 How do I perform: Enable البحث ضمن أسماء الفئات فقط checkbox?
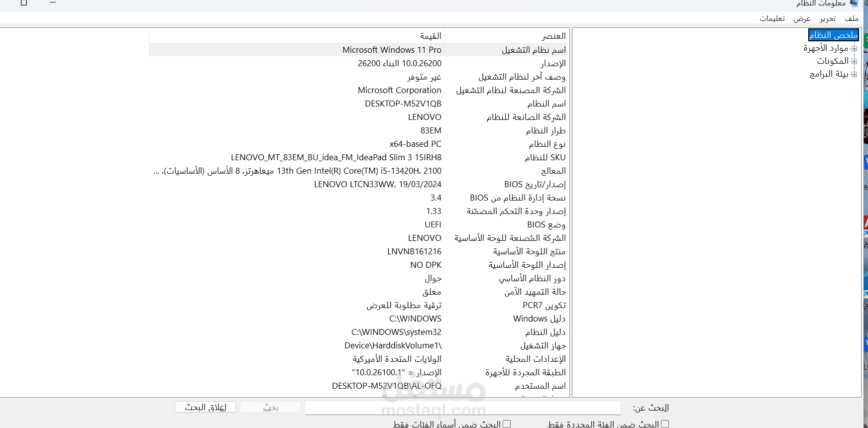click(x=507, y=424)
